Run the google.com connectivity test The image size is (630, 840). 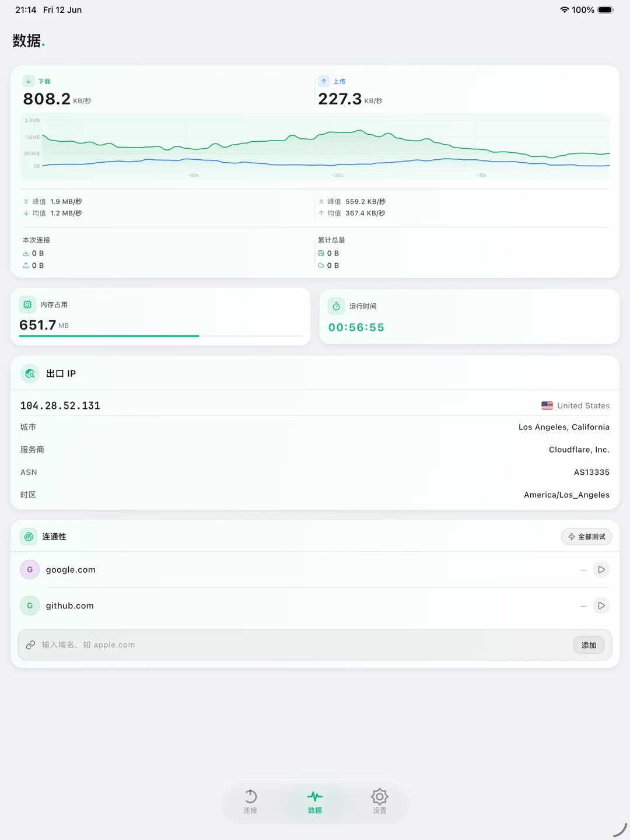click(601, 569)
